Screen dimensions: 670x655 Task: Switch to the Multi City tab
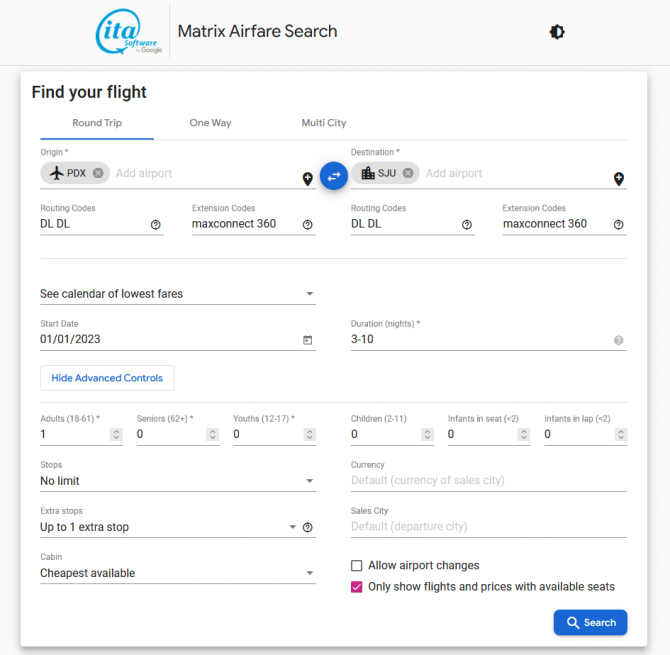(324, 123)
